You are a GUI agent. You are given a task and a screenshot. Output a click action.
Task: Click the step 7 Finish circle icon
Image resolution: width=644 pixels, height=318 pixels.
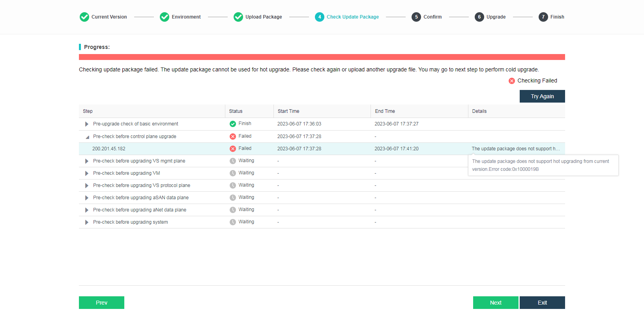pyautogui.click(x=543, y=17)
